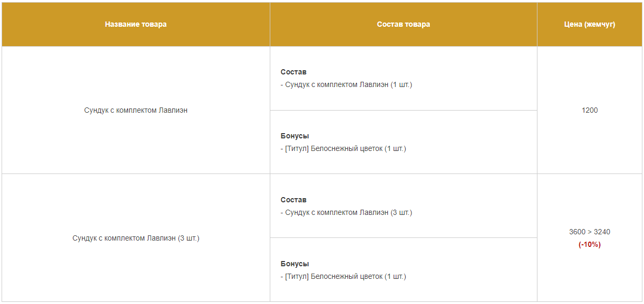Viewport: 644px width, 304px height.
Task: Select the 'Сундук с комплектом Лавлиэн (3 шт.)' name
Action: [x=136, y=238]
